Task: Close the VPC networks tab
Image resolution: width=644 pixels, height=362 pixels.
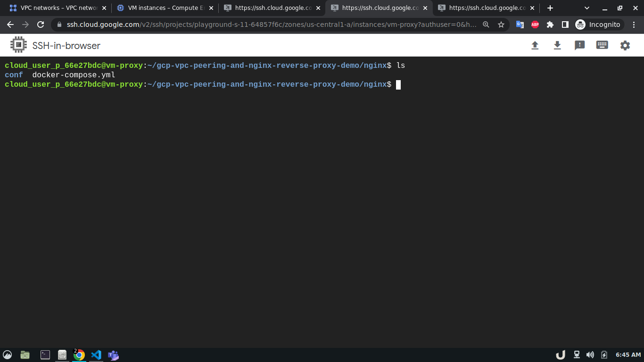Action: [104, 8]
